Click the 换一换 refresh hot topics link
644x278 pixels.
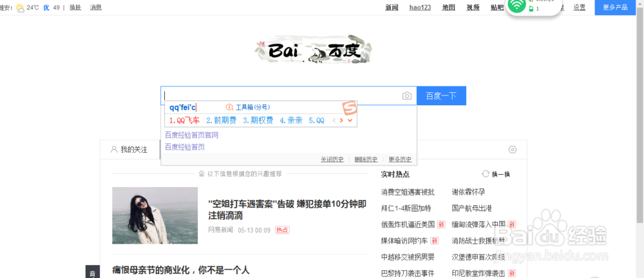click(501, 174)
